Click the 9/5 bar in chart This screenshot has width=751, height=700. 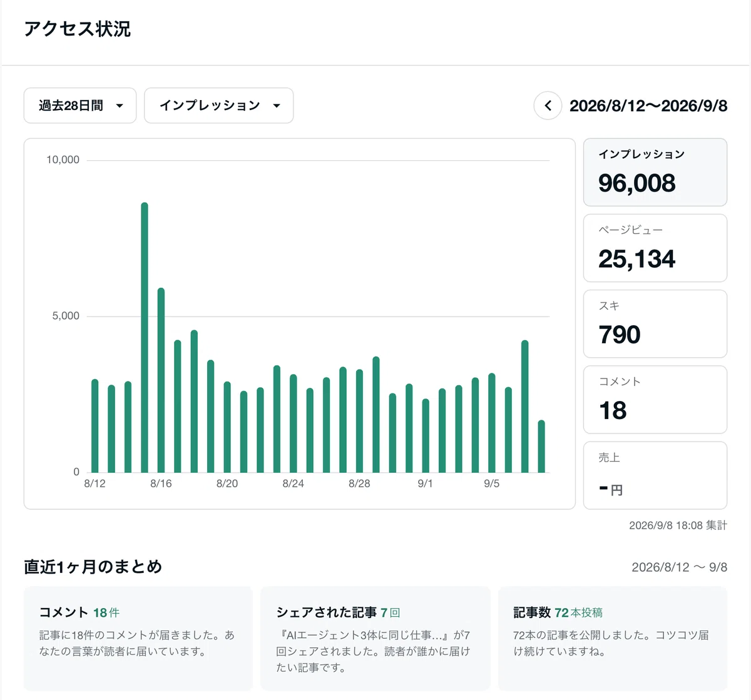492,423
